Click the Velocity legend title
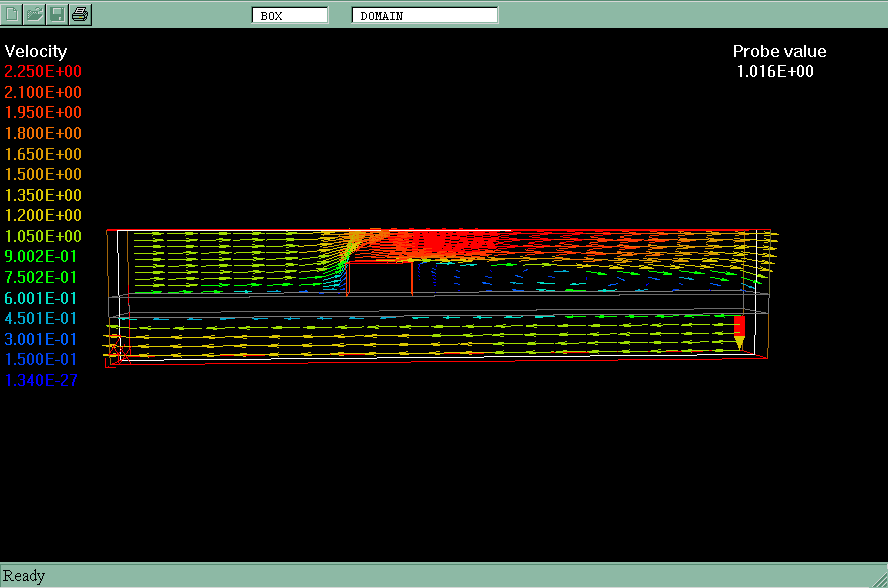Viewport: 888px width, 588px height. coord(36,51)
